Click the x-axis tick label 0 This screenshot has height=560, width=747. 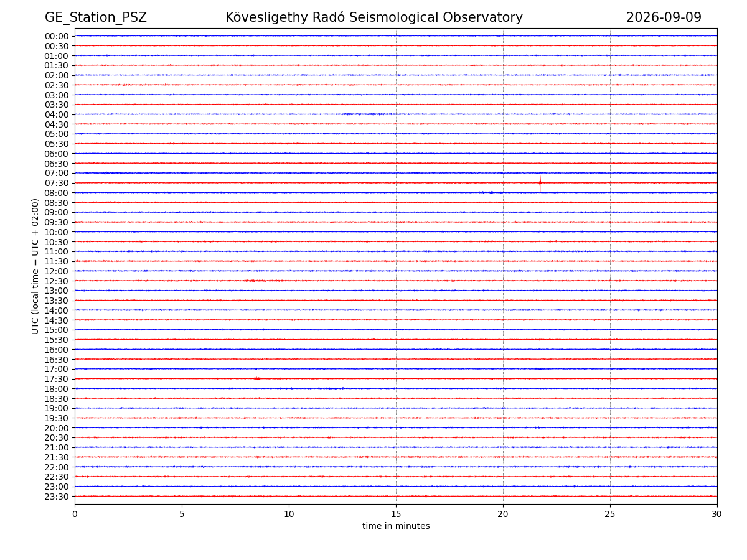point(75,515)
